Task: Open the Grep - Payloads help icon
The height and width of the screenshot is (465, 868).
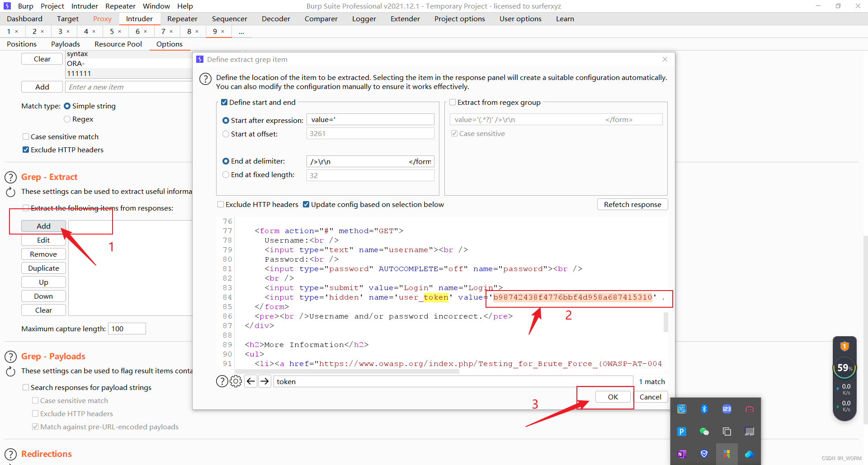Action: pyautogui.click(x=11, y=357)
